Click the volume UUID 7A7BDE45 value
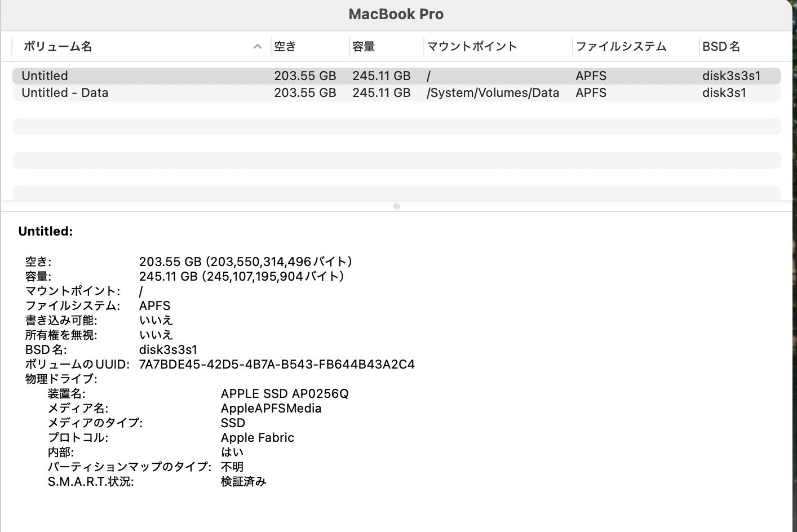Image resolution: width=797 pixels, height=532 pixels. [277, 364]
